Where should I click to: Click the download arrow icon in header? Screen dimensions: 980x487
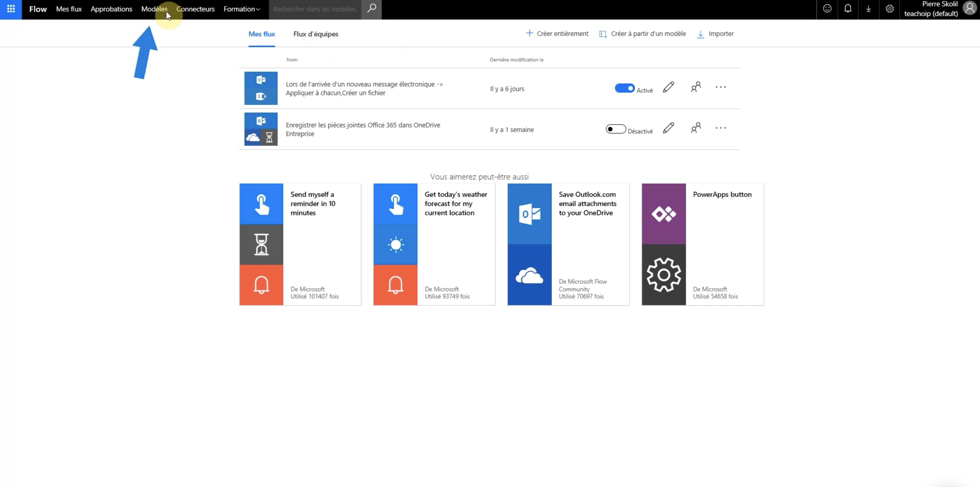868,9
